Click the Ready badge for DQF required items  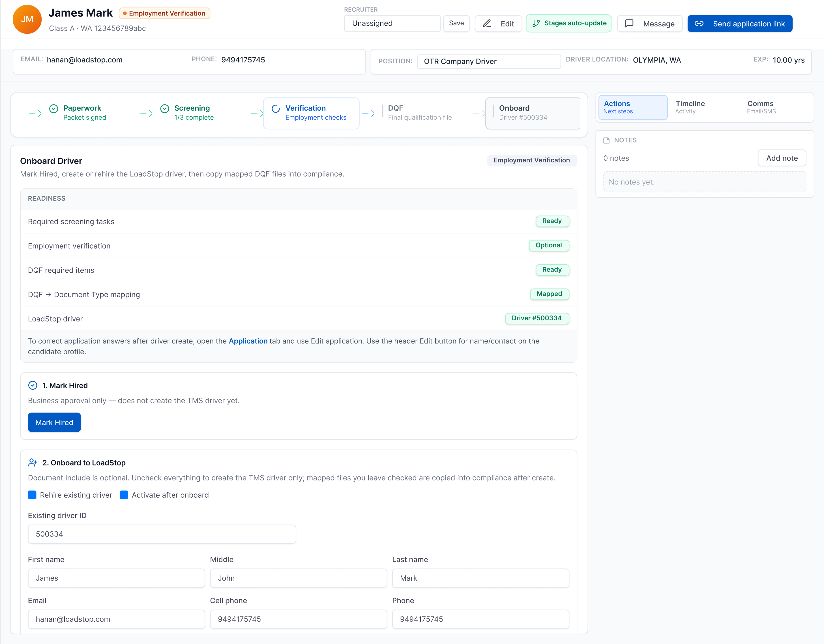[x=552, y=270]
